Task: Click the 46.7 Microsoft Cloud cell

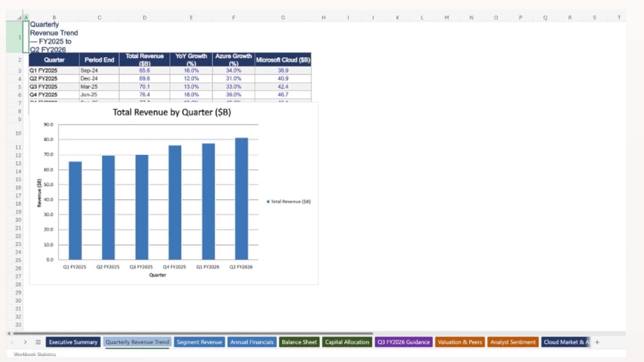Action: pyautogui.click(x=283, y=94)
